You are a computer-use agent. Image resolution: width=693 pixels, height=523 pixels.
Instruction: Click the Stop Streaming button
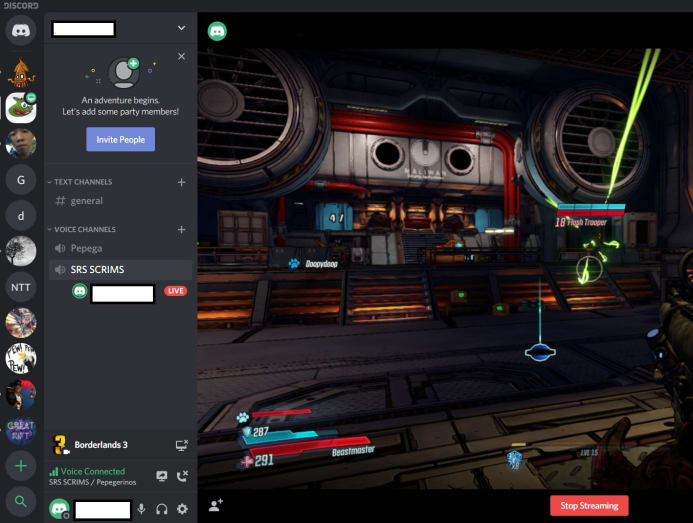589,506
